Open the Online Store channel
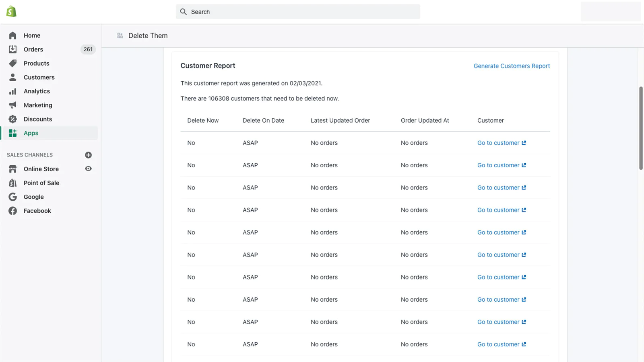 (41, 169)
